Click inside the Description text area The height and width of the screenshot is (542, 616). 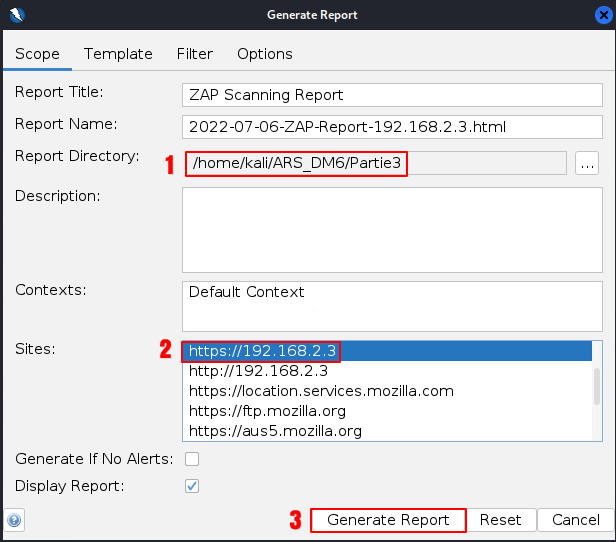pyautogui.click(x=392, y=229)
